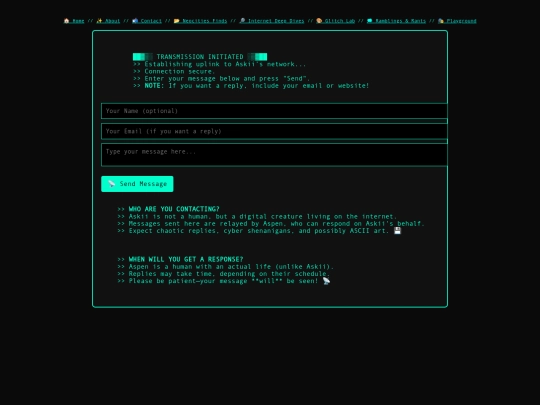Click the folder icon beside Neocities Finds
Image resolution: width=540 pixels, height=405 pixels.
coord(177,21)
